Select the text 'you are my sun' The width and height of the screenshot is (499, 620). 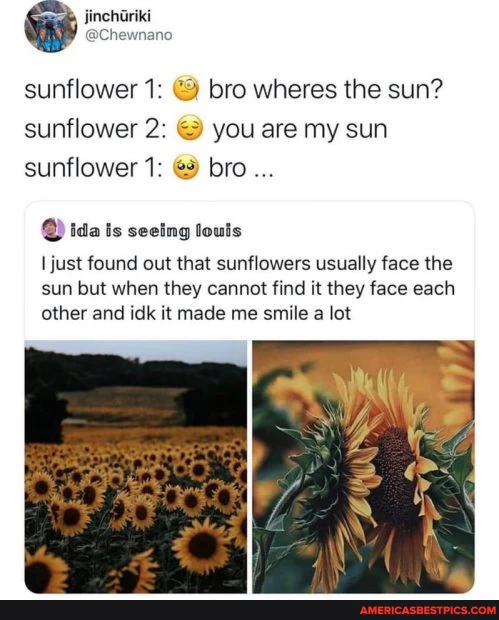(x=300, y=130)
